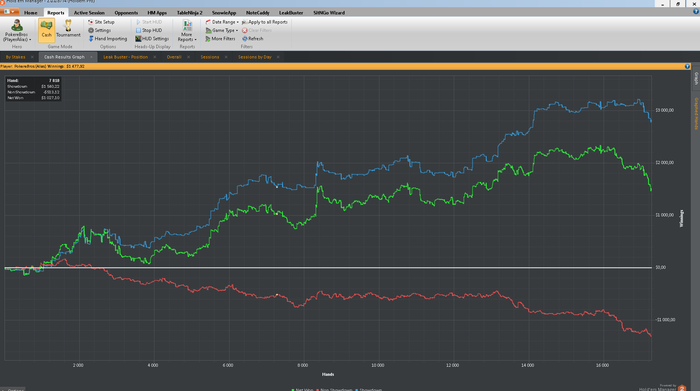The height and width of the screenshot is (391, 700).
Task: Open the SnowieApp tab
Action: (224, 12)
